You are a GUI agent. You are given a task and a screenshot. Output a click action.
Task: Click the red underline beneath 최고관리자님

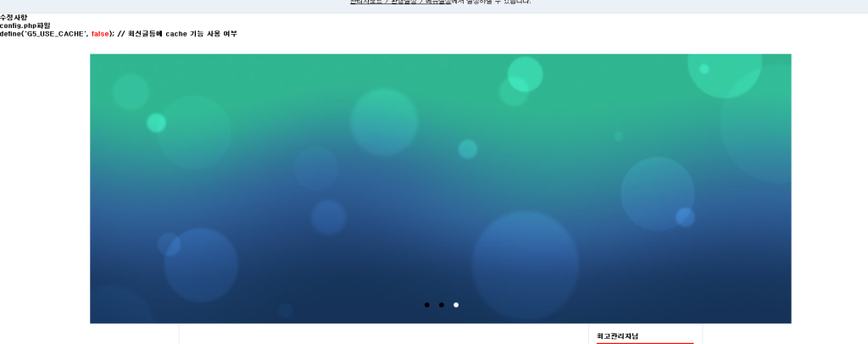click(x=644, y=343)
